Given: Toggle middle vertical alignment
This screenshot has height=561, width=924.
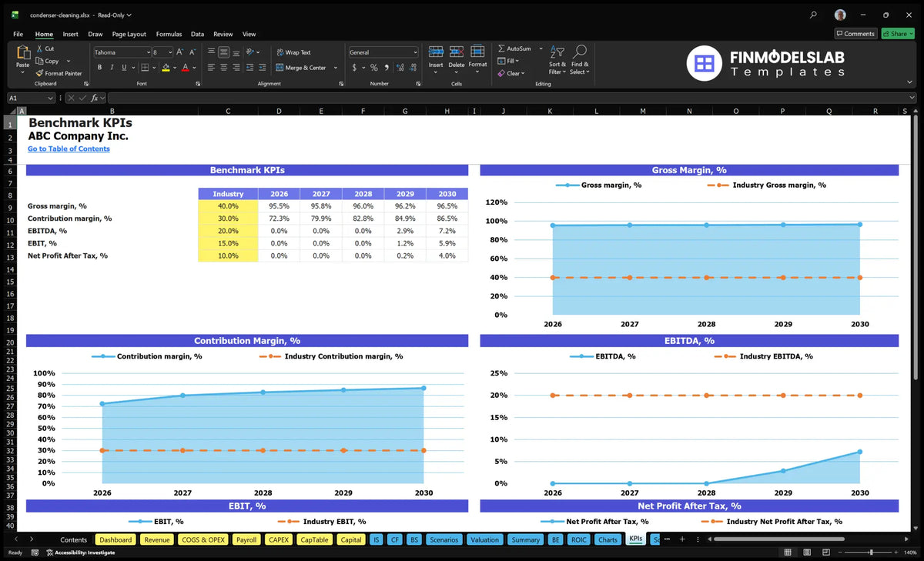Looking at the screenshot, I should point(223,52).
